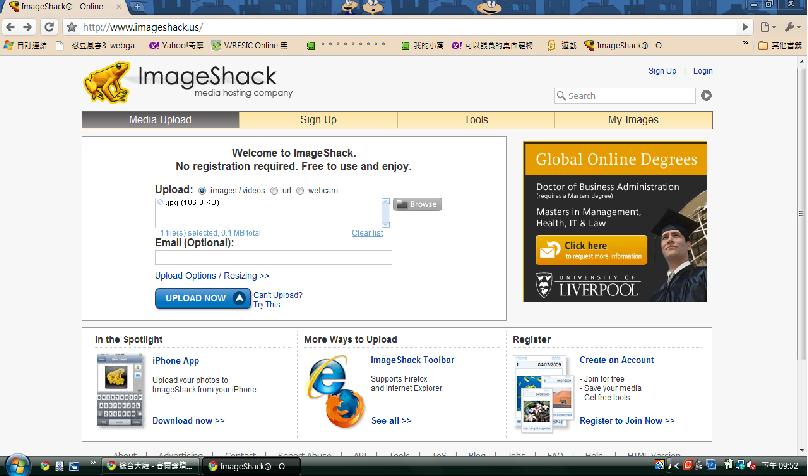Viewport: 808px width, 476px height.
Task: Click the iPhone App link
Action: click(x=176, y=361)
